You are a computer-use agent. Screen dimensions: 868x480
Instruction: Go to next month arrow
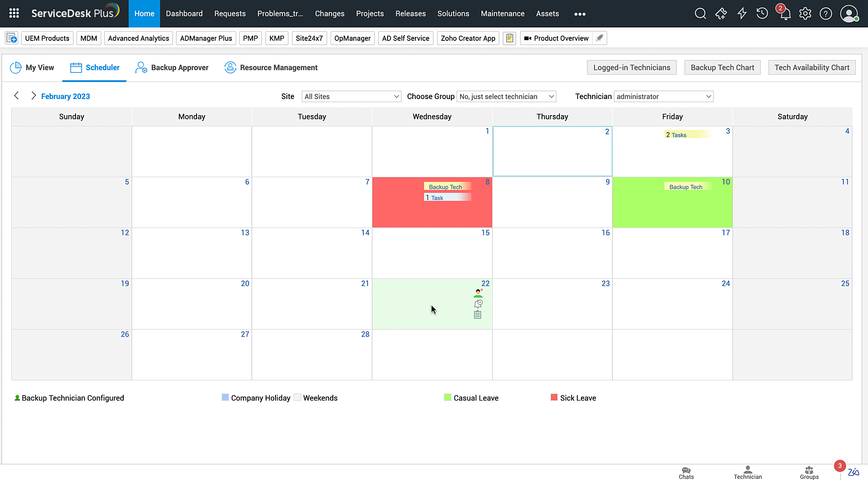(33, 96)
